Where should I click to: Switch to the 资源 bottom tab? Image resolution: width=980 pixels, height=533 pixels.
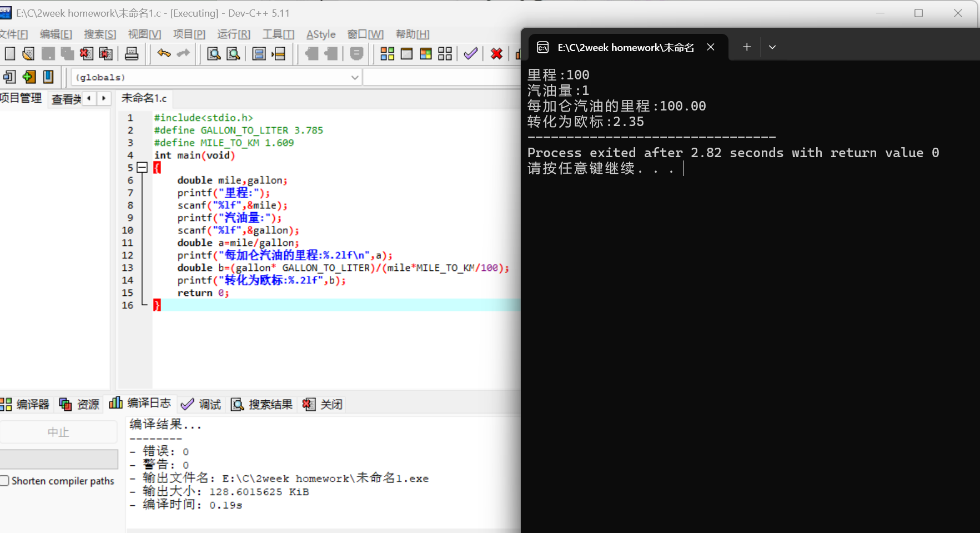click(x=79, y=404)
